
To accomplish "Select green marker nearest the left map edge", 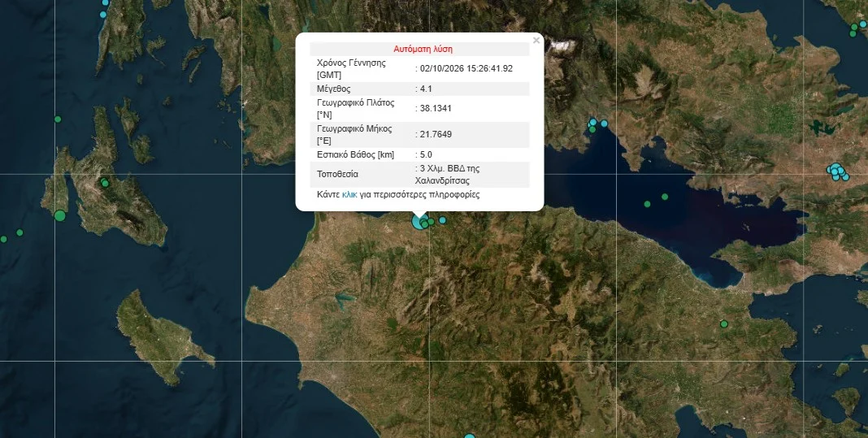I will click(x=3, y=239).
